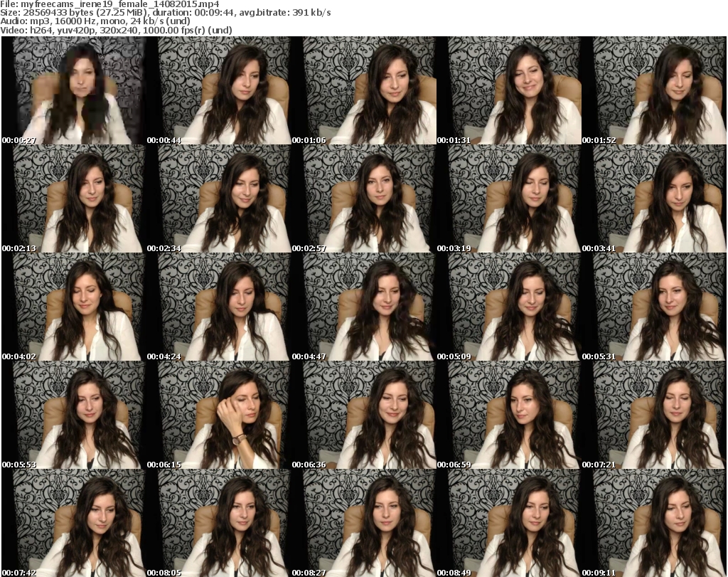Screen dimensions: 728x577
Task: Pick the frame at 00:08:49
Action: click(509, 523)
